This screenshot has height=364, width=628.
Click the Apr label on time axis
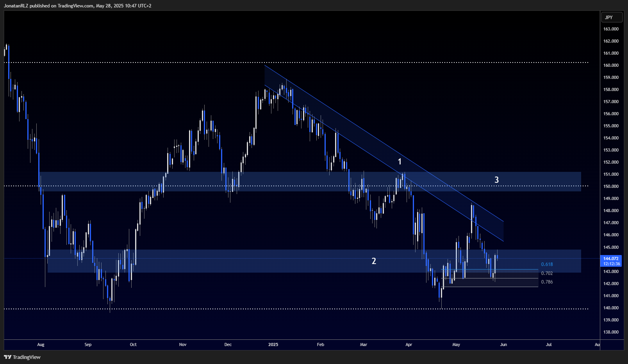coord(409,344)
